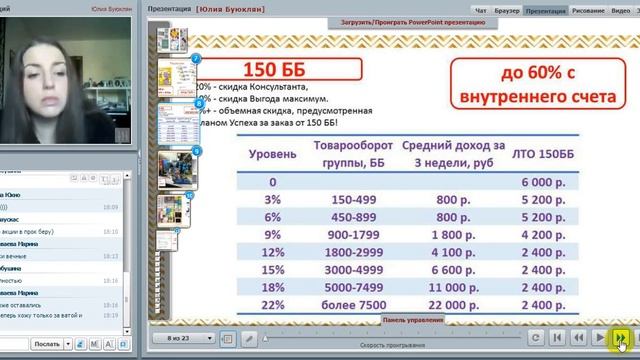The image size is (640, 360).
Task: Click the '6 000 р.' table cell
Action: point(543,182)
